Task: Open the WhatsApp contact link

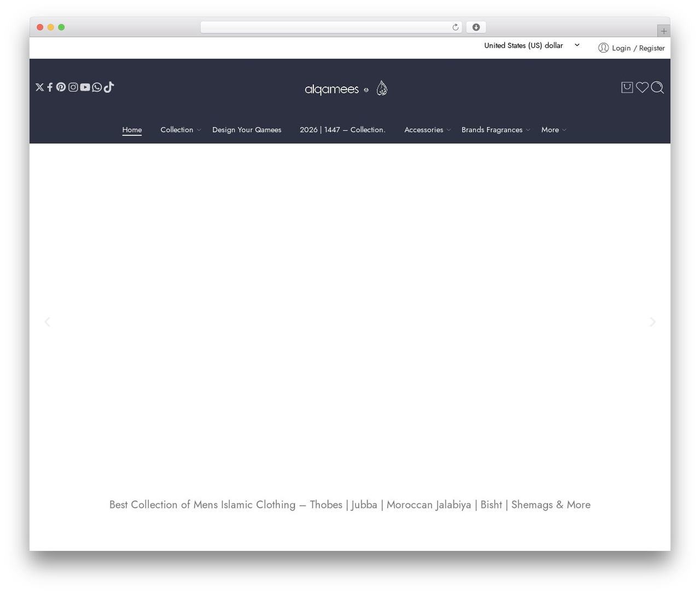Action: click(x=97, y=87)
